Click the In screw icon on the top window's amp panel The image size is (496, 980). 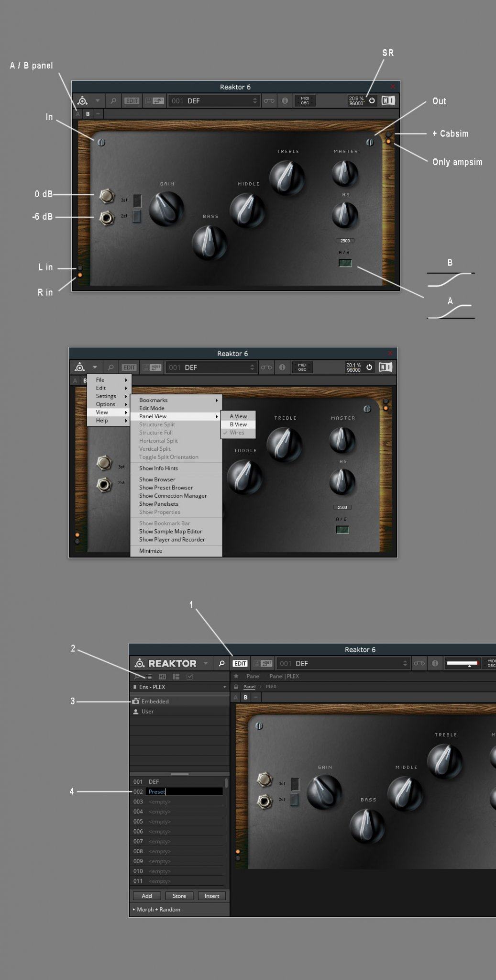point(101,142)
